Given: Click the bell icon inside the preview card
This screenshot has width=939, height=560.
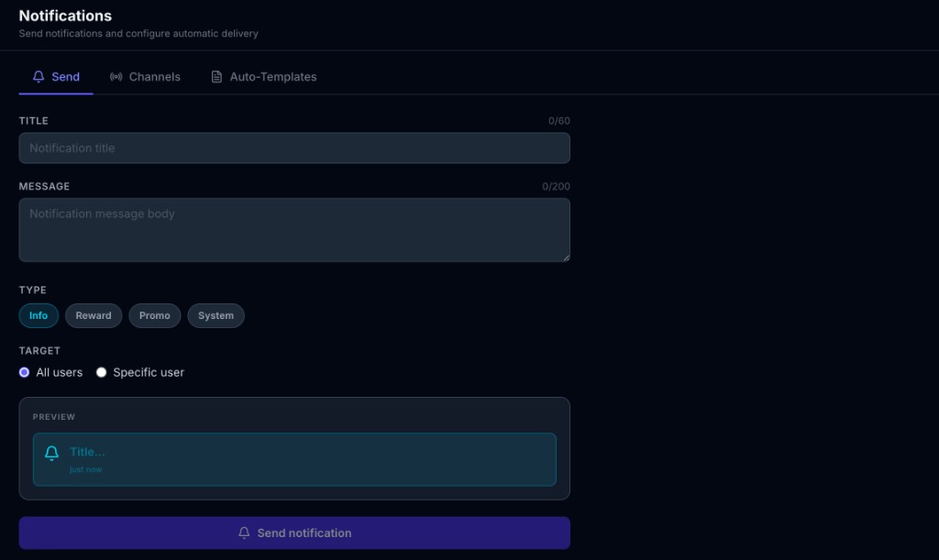Looking at the screenshot, I should (x=51, y=452).
